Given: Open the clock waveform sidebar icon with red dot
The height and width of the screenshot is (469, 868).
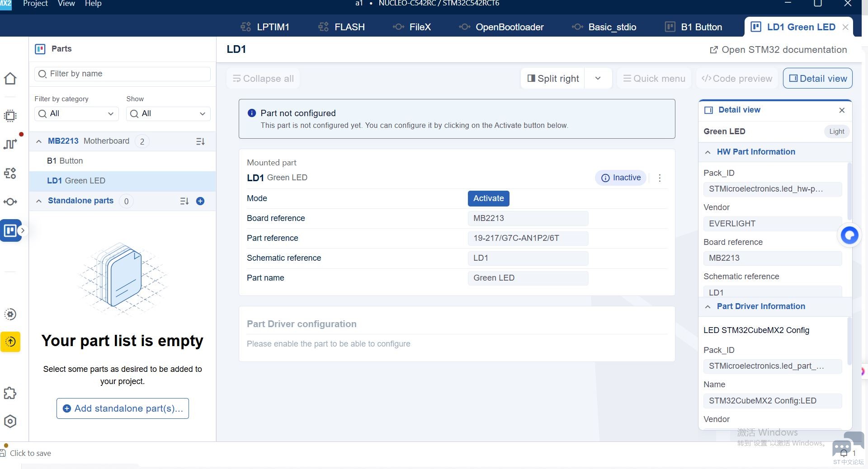Looking at the screenshot, I should click(10, 144).
